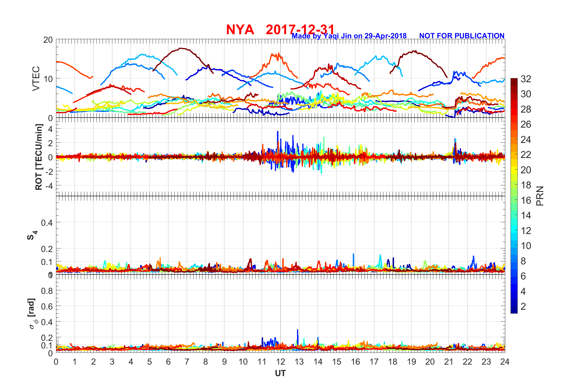561x392 pixels.
Task: Click the UT axis tick label "9"
Action: 224,362
